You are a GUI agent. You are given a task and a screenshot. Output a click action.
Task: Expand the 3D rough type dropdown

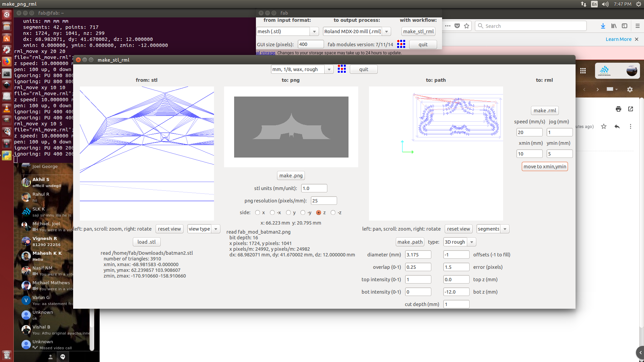472,242
